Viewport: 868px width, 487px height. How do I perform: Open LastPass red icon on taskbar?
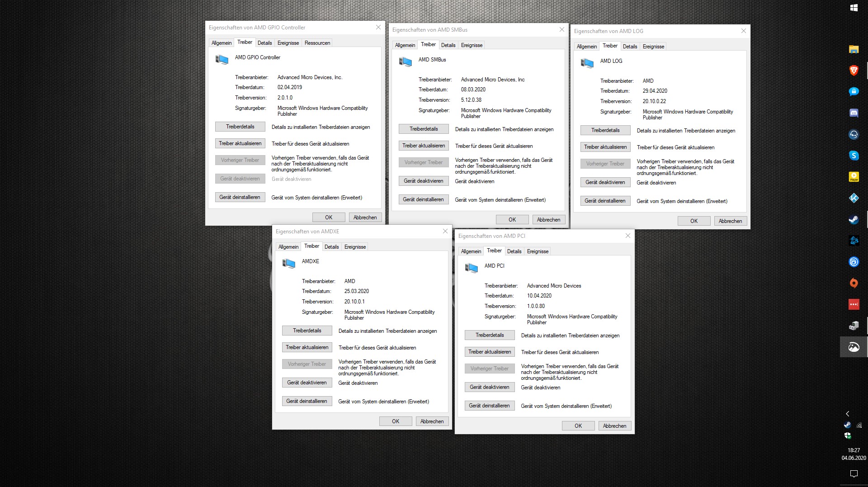pyautogui.click(x=854, y=304)
